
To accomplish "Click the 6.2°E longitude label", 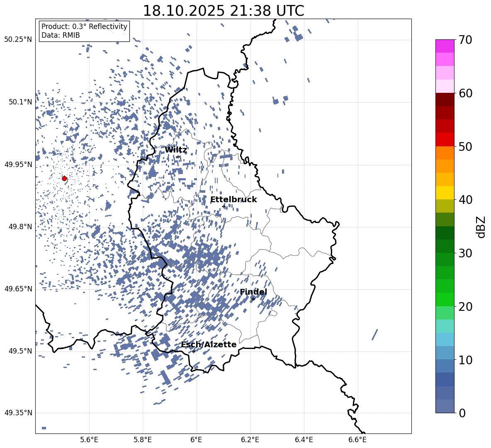I will [250, 440].
